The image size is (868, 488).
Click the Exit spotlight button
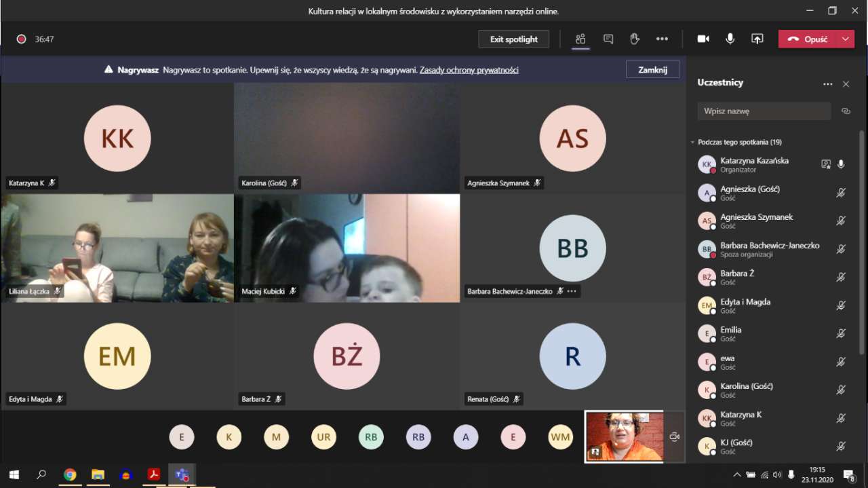coord(513,39)
